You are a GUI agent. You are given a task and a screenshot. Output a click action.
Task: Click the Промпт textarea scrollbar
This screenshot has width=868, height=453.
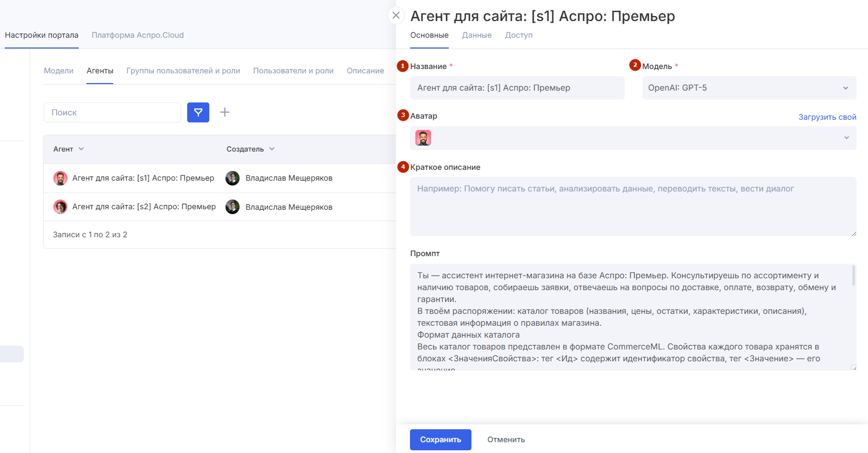[x=853, y=276]
